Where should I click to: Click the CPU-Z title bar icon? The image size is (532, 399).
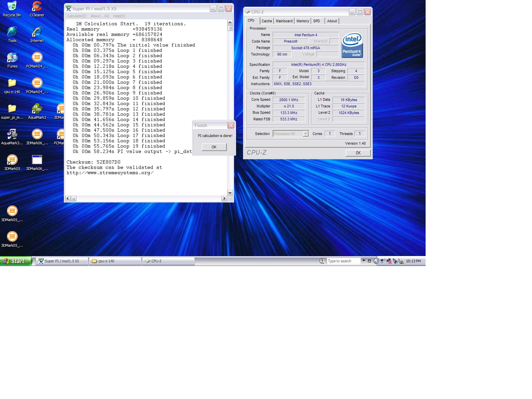(x=247, y=12)
